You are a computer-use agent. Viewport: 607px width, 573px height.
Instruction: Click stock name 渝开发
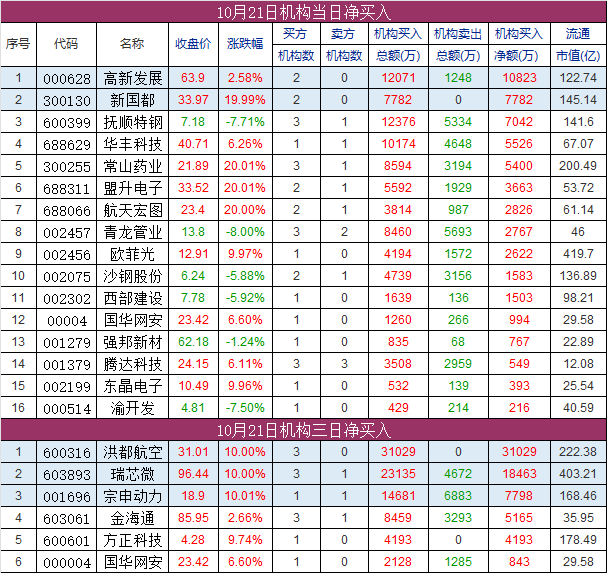132,409
